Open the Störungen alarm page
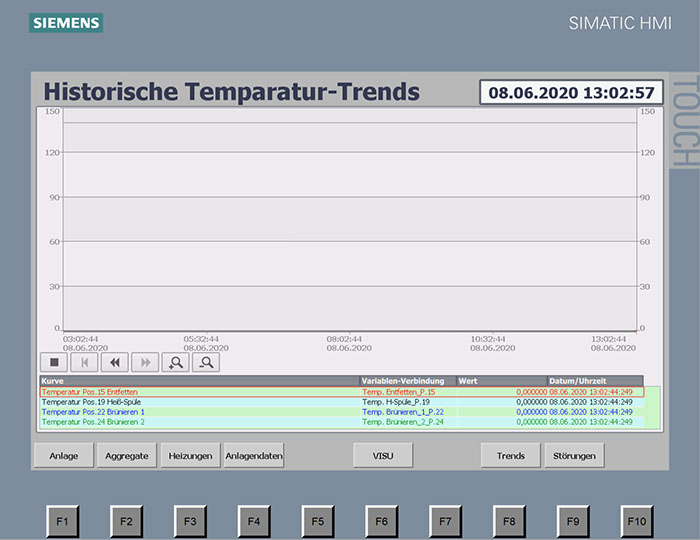 [574, 456]
